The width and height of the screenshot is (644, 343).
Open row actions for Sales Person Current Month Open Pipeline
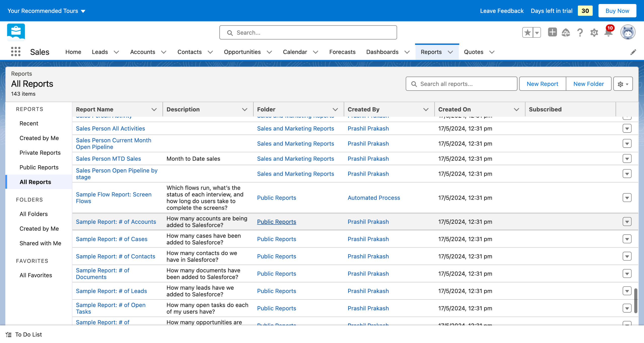click(x=627, y=144)
